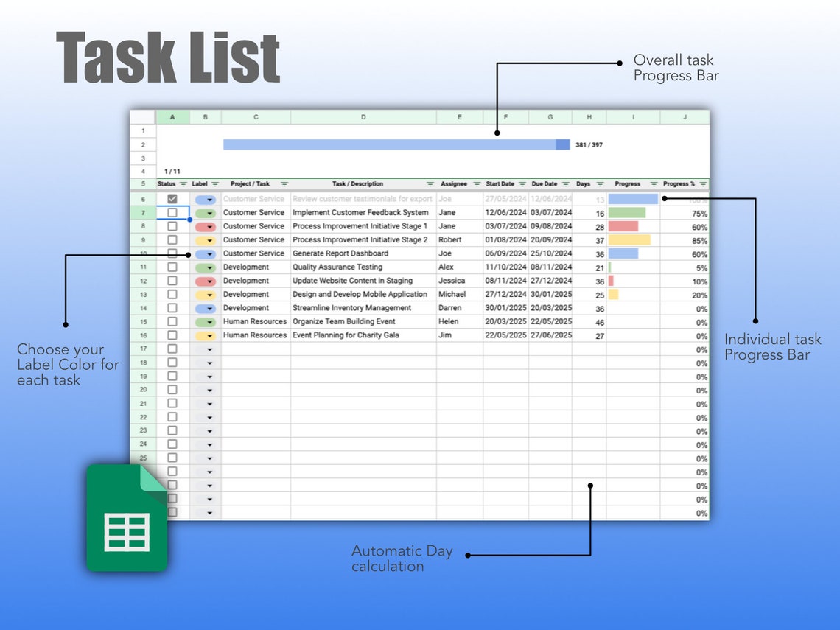Select the Quality Assurance Testing cell
Image resolution: width=840 pixels, height=630 pixels.
[363, 267]
